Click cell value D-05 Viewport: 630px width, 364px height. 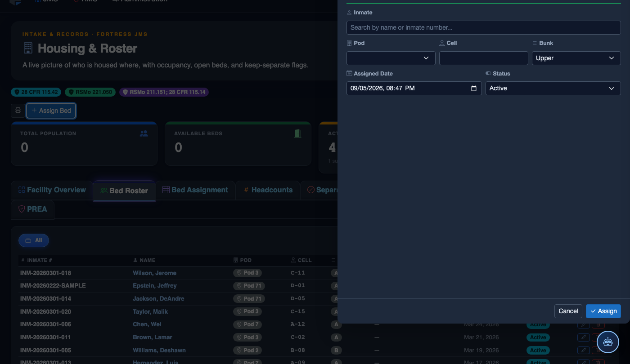click(x=298, y=299)
